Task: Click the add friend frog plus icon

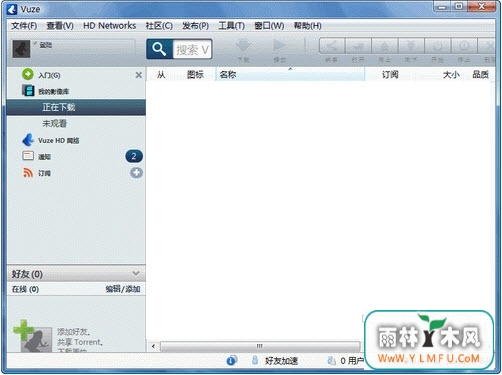Action: [x=32, y=336]
